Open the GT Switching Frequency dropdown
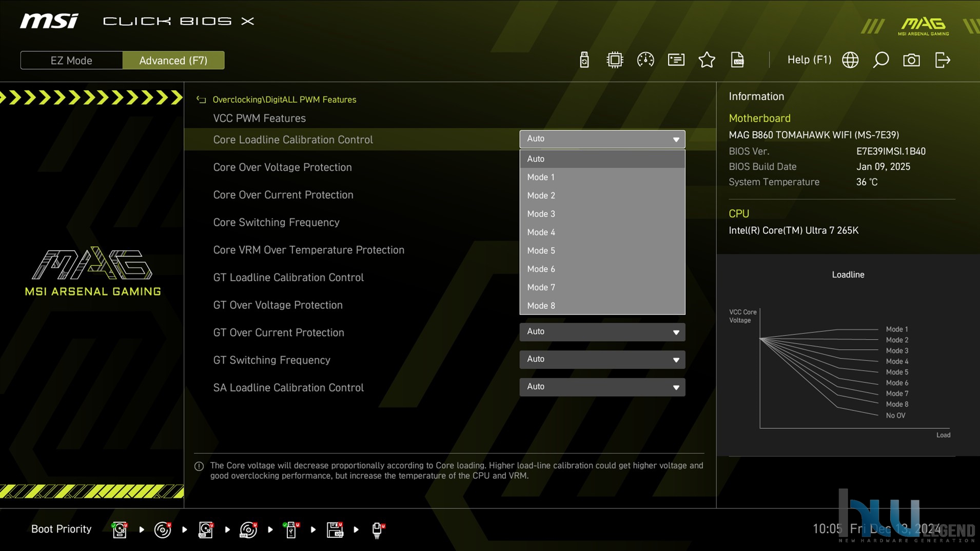The height and width of the screenshot is (551, 980). 602,360
